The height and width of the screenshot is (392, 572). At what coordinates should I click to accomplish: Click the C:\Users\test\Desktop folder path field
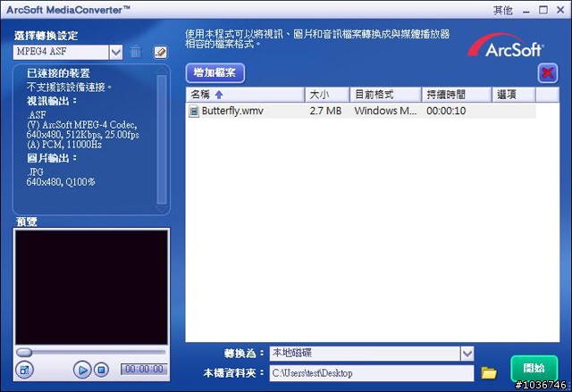click(x=372, y=373)
